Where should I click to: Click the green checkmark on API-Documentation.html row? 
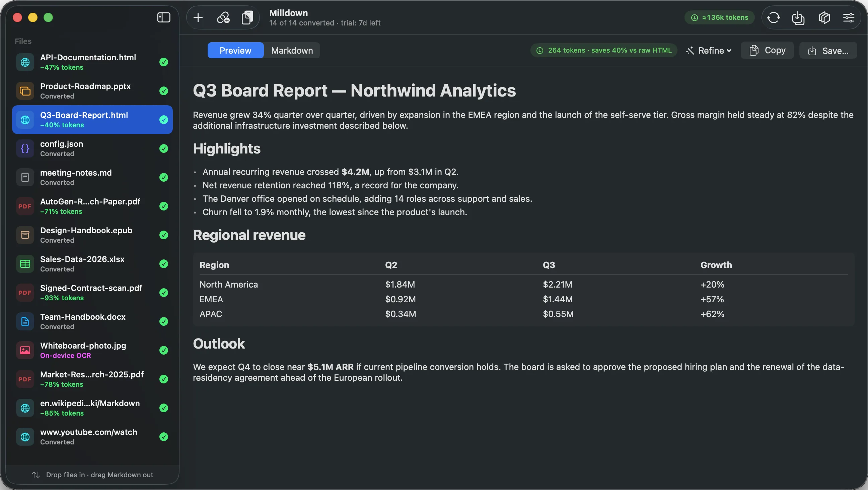pos(164,62)
